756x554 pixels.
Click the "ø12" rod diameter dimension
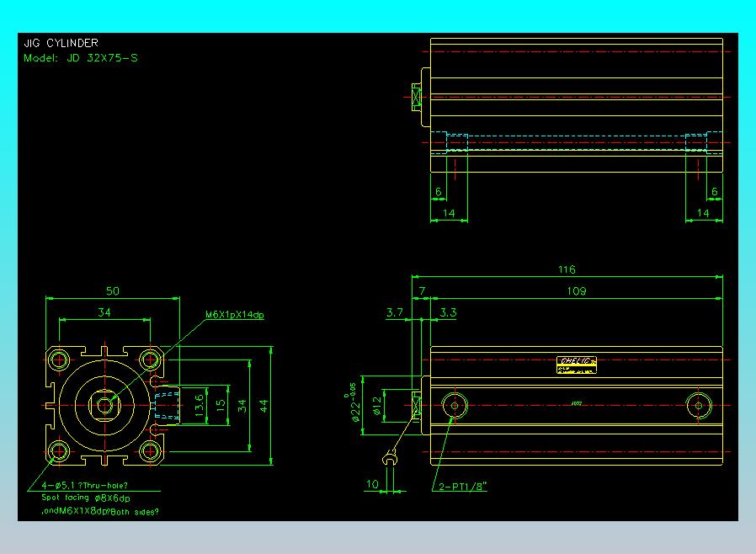point(377,406)
